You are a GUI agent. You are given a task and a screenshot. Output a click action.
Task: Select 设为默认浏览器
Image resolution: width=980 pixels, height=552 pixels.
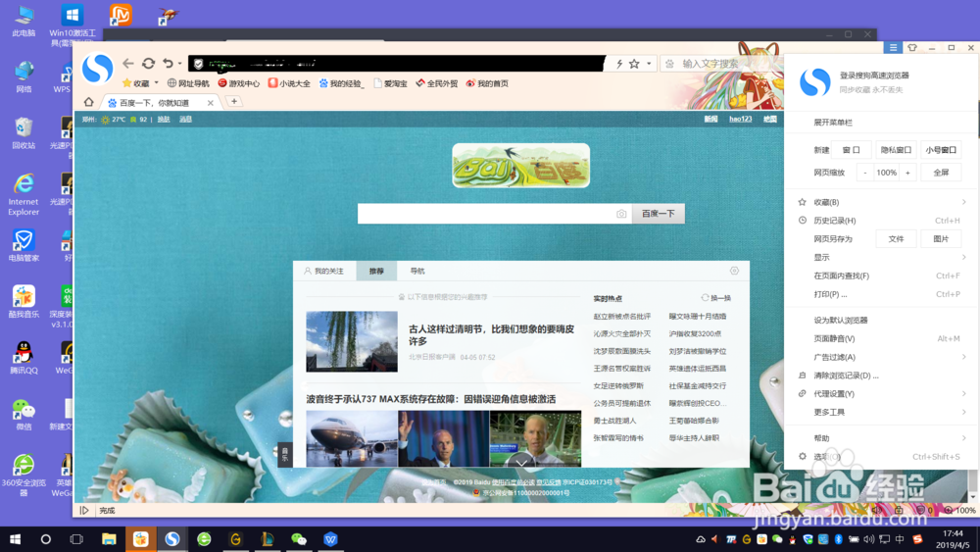(x=881, y=320)
